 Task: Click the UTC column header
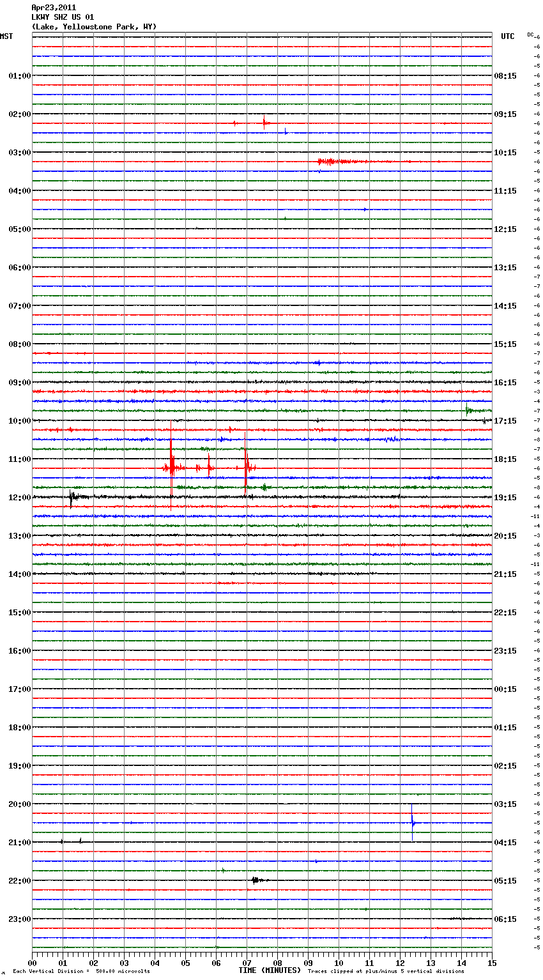pyautogui.click(x=507, y=36)
